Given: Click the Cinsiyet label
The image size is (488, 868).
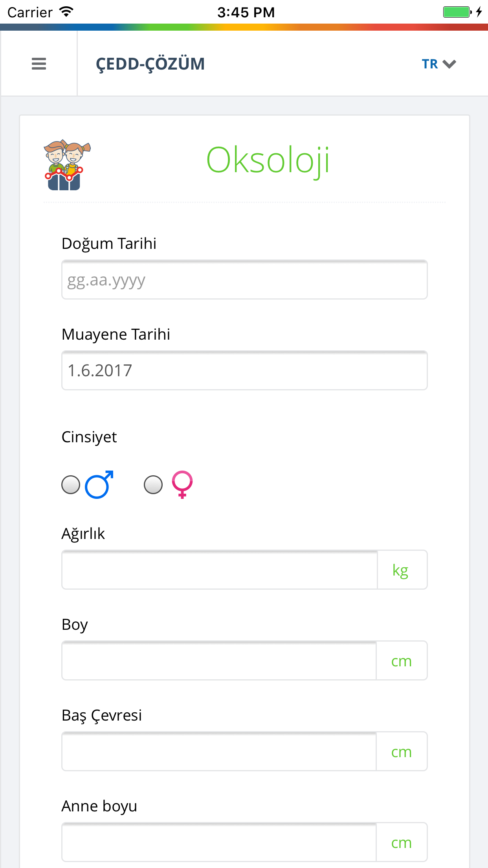Looking at the screenshot, I should 89,436.
